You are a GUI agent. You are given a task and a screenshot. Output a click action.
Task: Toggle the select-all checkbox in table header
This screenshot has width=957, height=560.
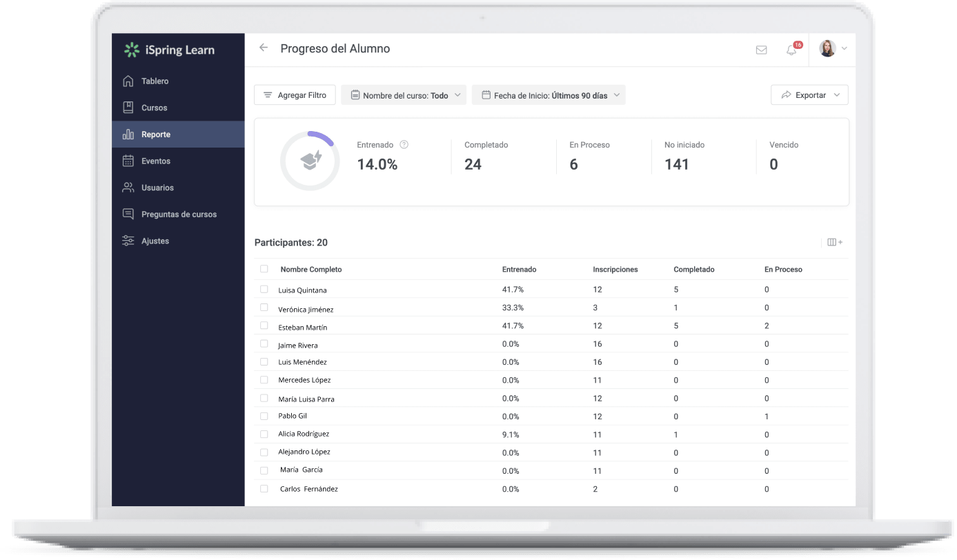tap(264, 269)
